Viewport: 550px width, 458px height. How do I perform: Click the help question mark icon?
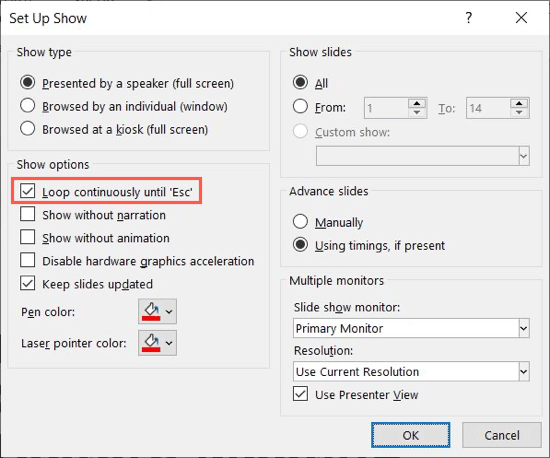(469, 18)
